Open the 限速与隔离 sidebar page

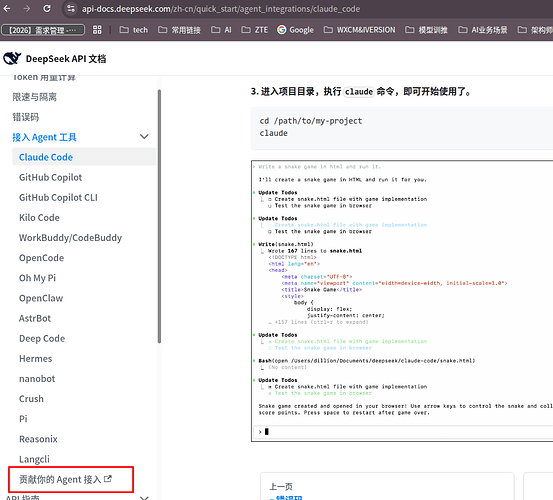tap(35, 97)
